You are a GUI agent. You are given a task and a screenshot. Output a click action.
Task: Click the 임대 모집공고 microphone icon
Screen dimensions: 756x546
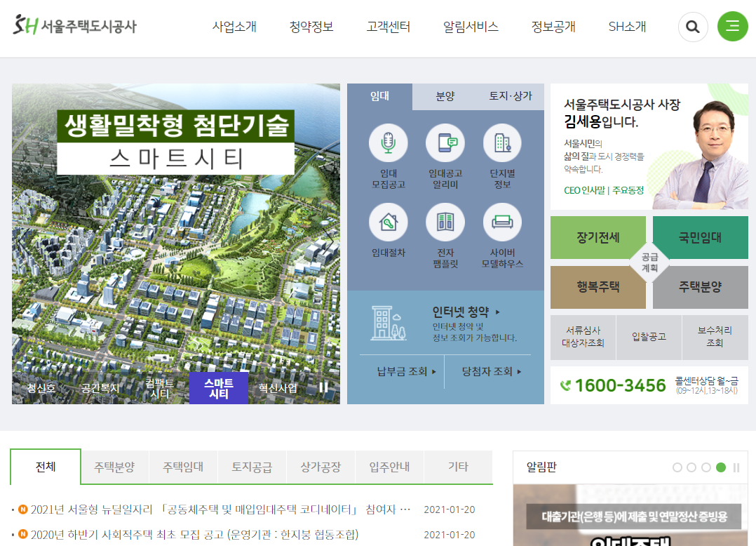[x=388, y=142]
